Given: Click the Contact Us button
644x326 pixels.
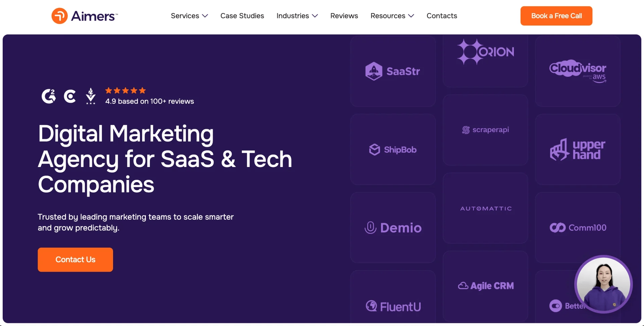Looking at the screenshot, I should (75, 260).
